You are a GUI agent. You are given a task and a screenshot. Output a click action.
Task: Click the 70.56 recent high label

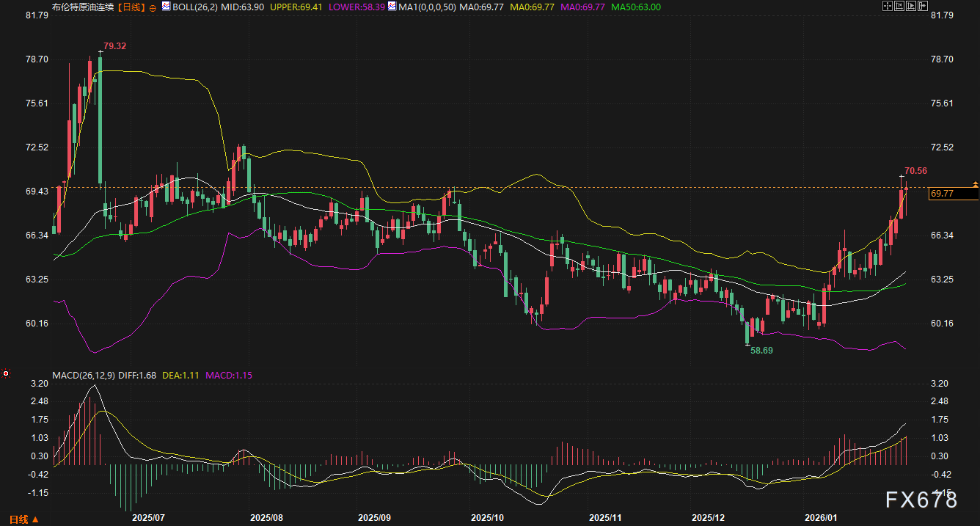coord(916,171)
